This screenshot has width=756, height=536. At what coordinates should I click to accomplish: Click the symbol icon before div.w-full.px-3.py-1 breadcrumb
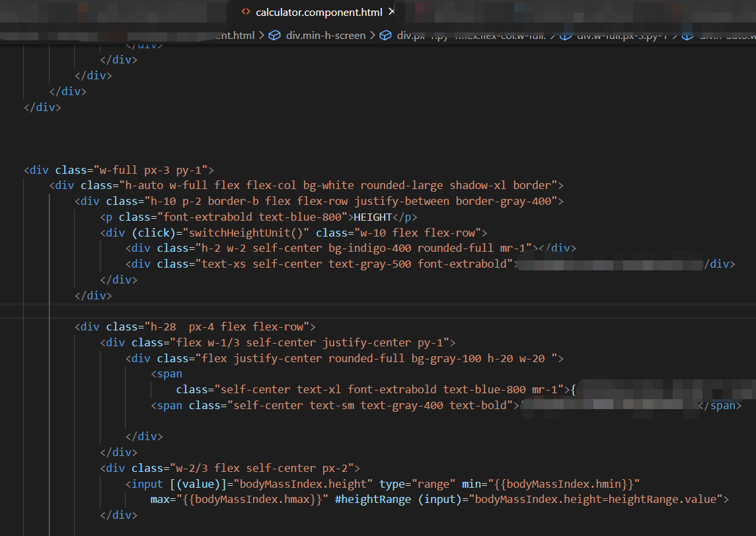tap(567, 36)
